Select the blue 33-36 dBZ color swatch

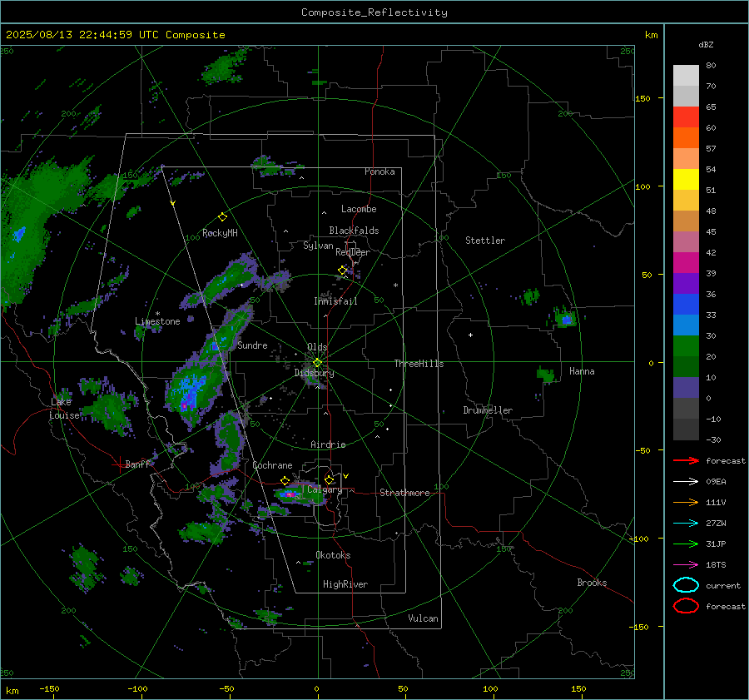(x=686, y=305)
